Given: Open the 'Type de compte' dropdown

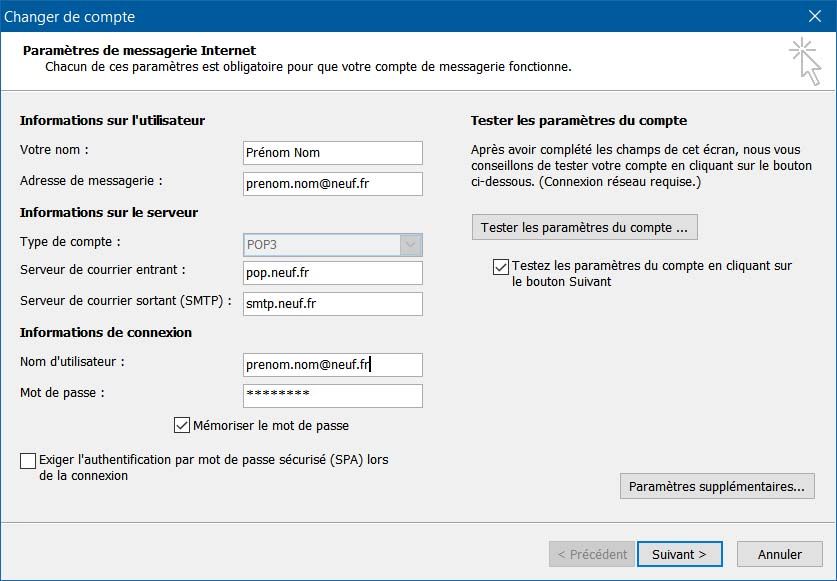Looking at the screenshot, I should click(410, 244).
